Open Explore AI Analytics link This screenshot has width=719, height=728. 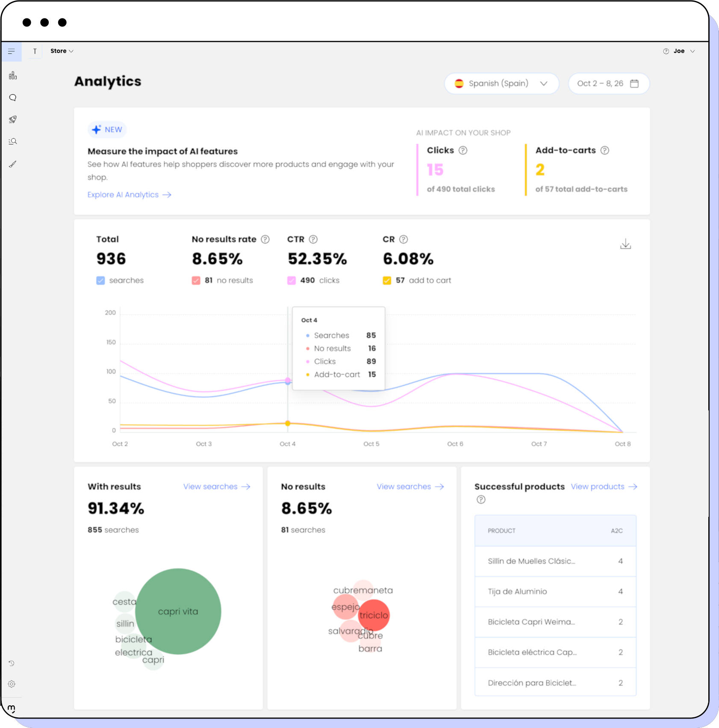pos(130,195)
